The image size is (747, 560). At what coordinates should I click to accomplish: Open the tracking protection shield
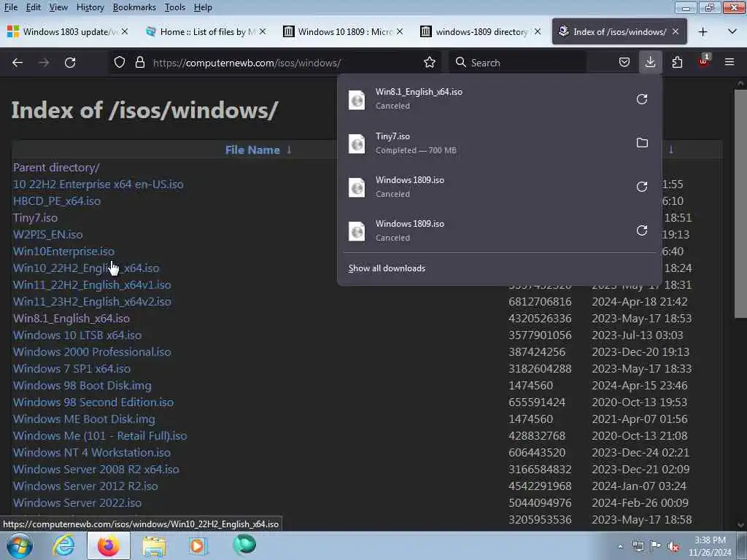(120, 63)
